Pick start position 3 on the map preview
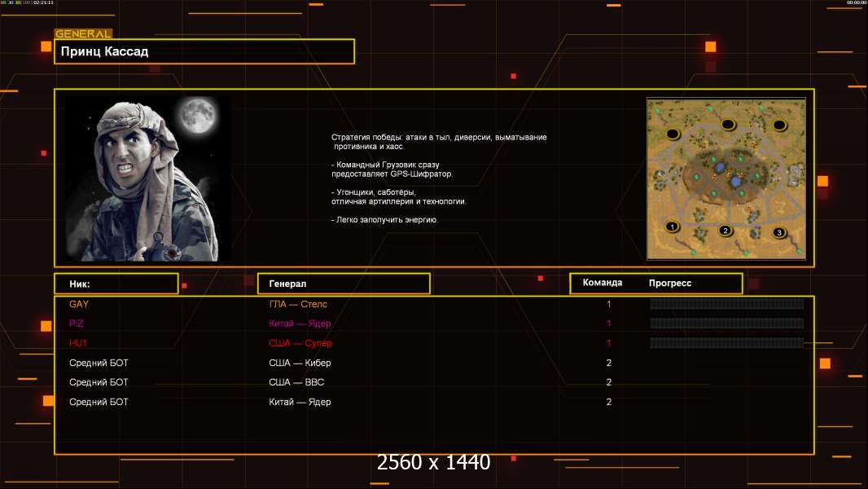868x489 pixels. point(778,232)
